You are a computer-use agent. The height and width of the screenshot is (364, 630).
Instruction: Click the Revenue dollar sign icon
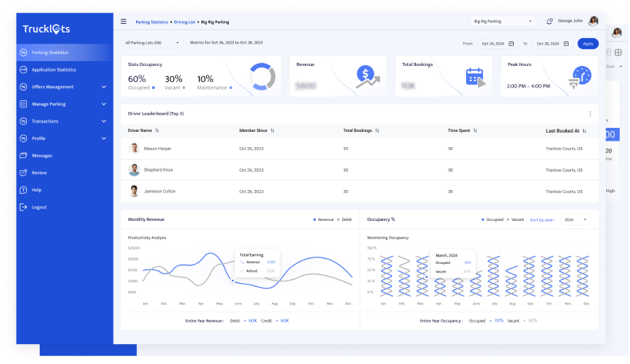(x=367, y=76)
